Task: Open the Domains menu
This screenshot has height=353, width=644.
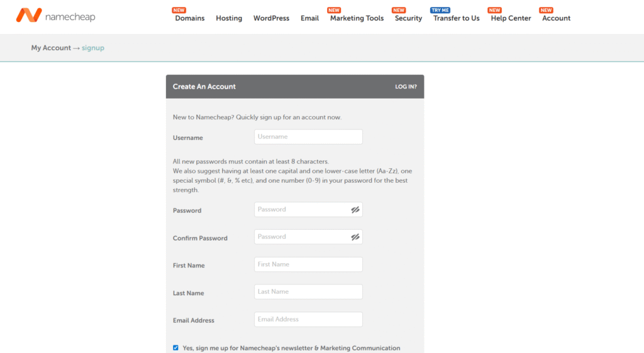Action: click(189, 18)
